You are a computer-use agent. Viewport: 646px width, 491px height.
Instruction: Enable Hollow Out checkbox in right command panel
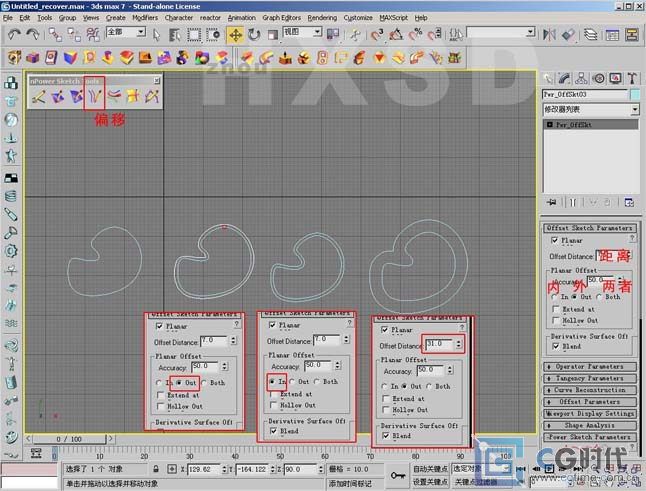pyautogui.click(x=556, y=320)
